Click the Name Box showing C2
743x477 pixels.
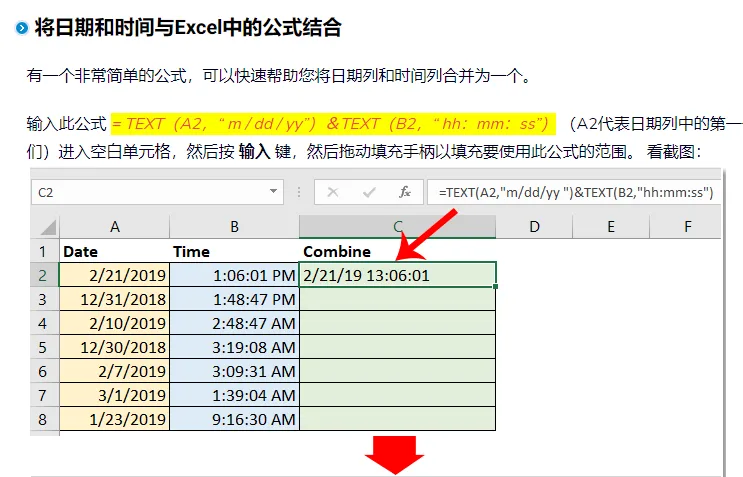(157, 192)
